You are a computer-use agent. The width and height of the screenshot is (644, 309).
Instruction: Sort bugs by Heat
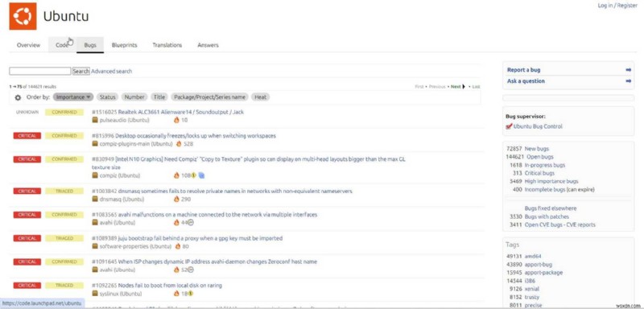(260, 97)
